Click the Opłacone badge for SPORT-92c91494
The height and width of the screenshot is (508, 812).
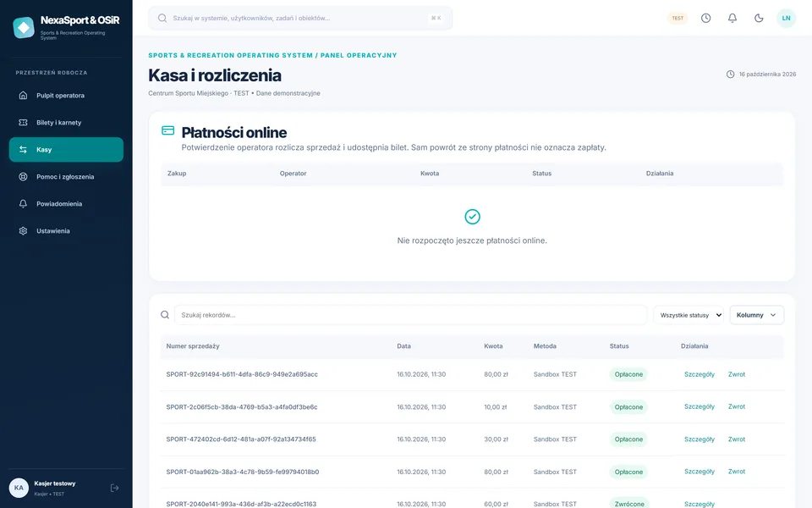[x=628, y=374]
